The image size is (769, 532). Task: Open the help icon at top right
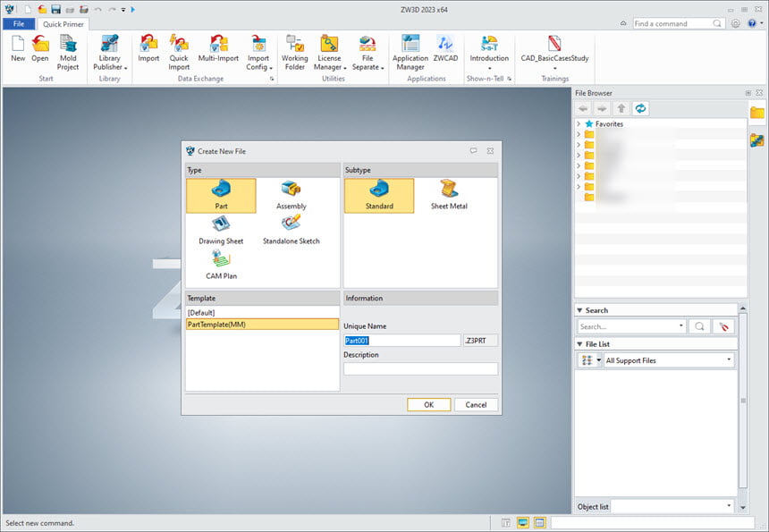coord(752,23)
